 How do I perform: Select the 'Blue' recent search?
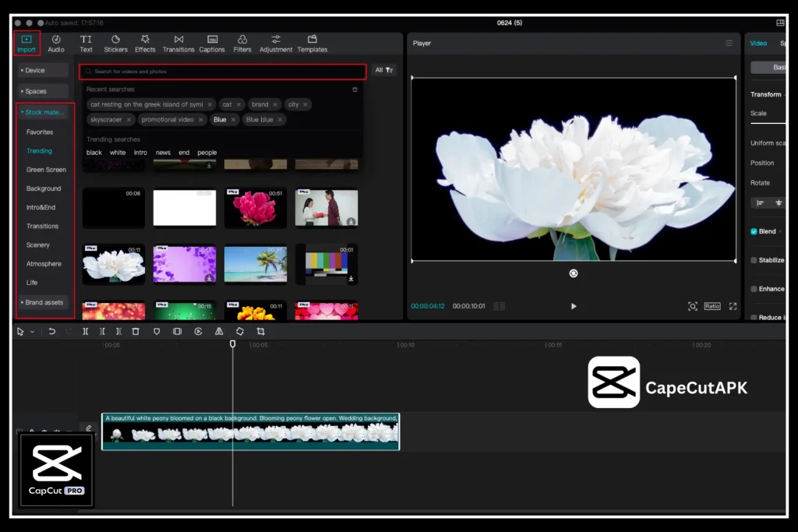tap(220, 119)
